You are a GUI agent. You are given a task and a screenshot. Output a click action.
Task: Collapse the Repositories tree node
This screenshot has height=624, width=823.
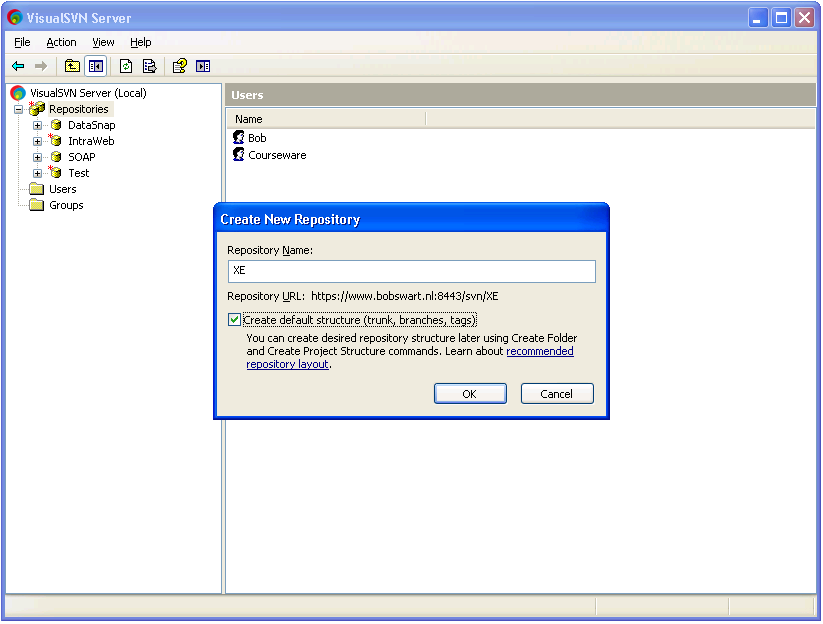(19, 109)
